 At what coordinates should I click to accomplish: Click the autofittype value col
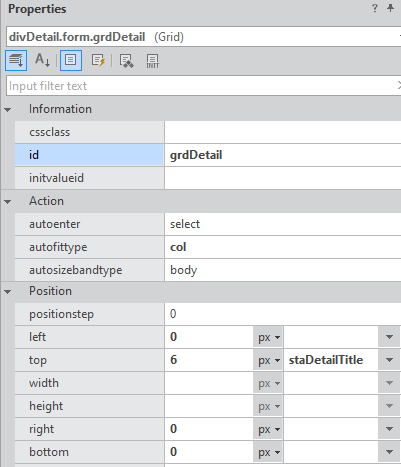283,247
